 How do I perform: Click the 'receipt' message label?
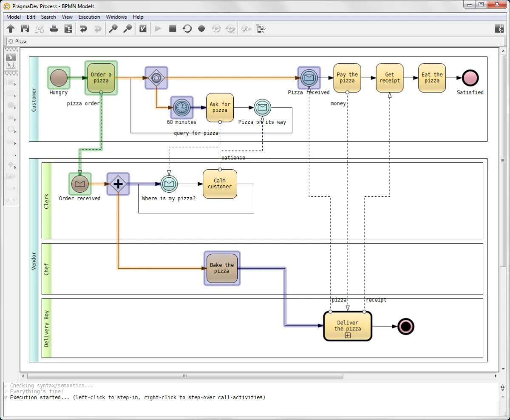(376, 300)
